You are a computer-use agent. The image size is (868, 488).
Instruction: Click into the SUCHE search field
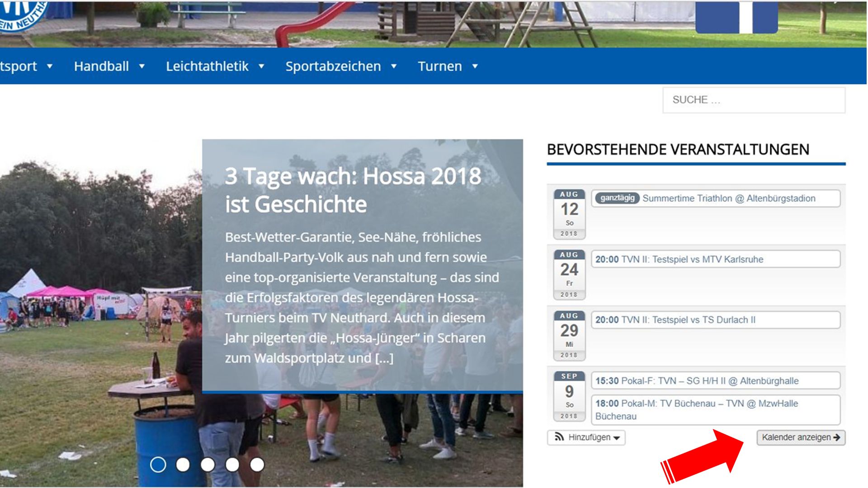754,100
